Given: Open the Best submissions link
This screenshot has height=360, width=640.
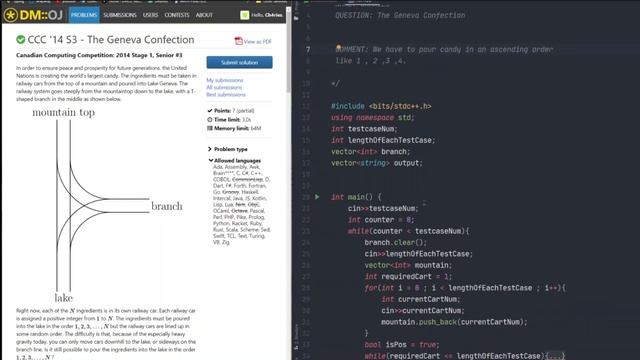Looking at the screenshot, I should point(226,95).
